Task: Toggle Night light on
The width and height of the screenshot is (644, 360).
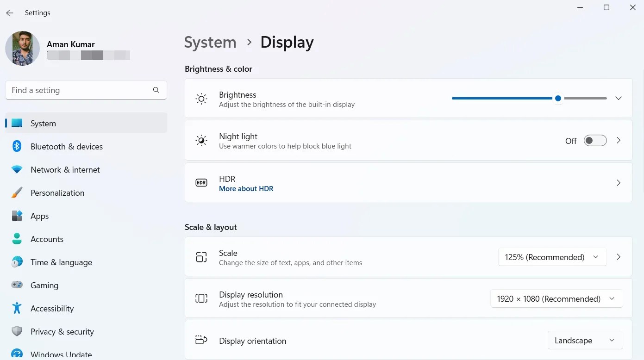Action: (595, 140)
